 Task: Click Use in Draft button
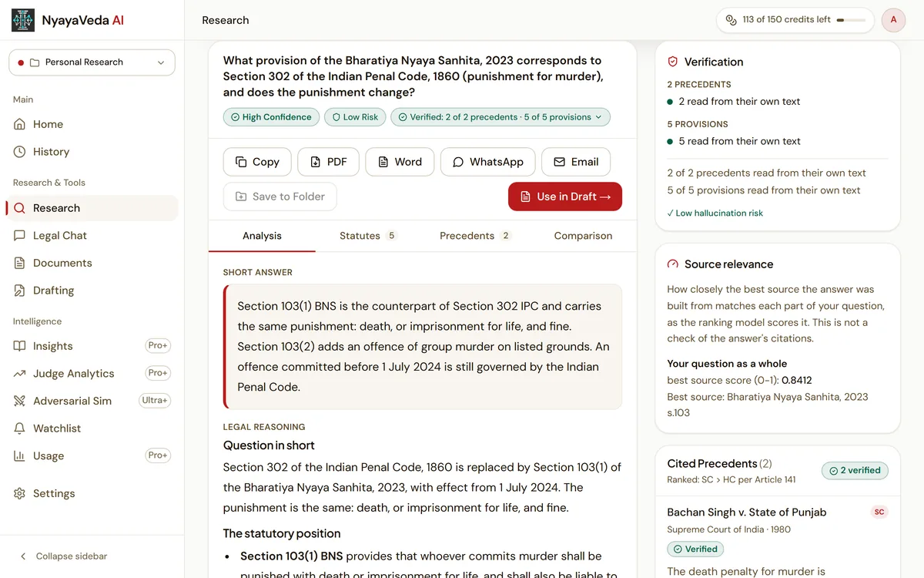(565, 197)
